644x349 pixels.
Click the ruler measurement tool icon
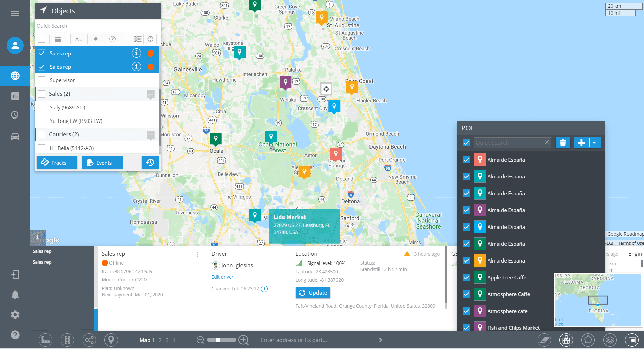45,340
